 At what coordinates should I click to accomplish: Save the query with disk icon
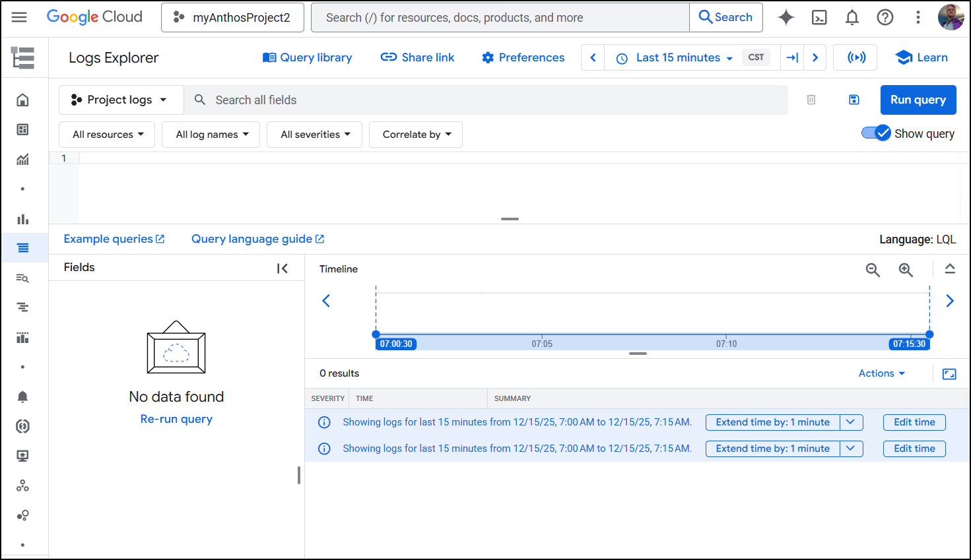coord(854,100)
